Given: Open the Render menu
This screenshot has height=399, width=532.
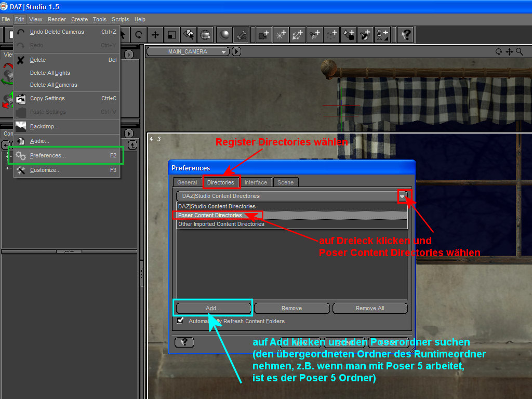Looking at the screenshot, I should 57,19.
